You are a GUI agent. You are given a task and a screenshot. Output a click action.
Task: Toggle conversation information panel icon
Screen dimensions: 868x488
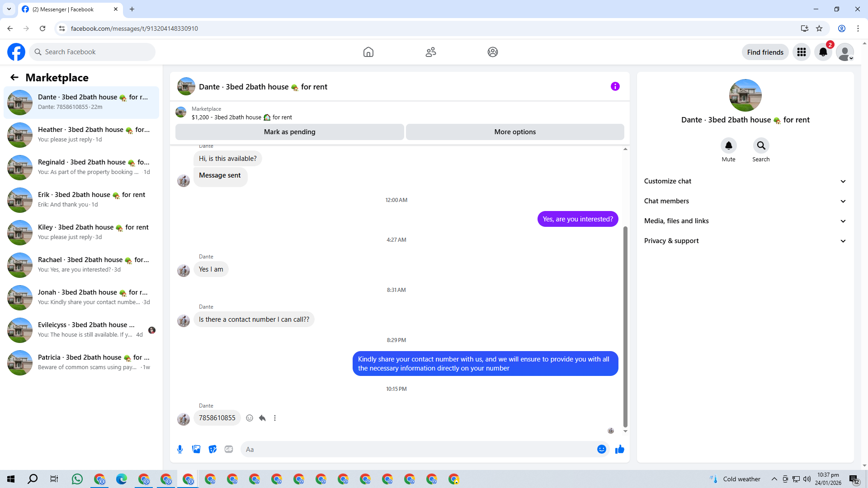pyautogui.click(x=615, y=86)
